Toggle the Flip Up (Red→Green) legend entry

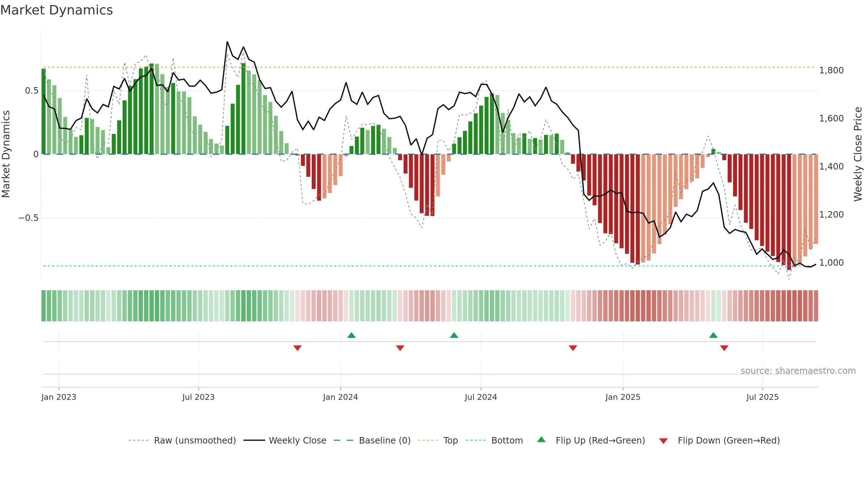[x=591, y=440]
